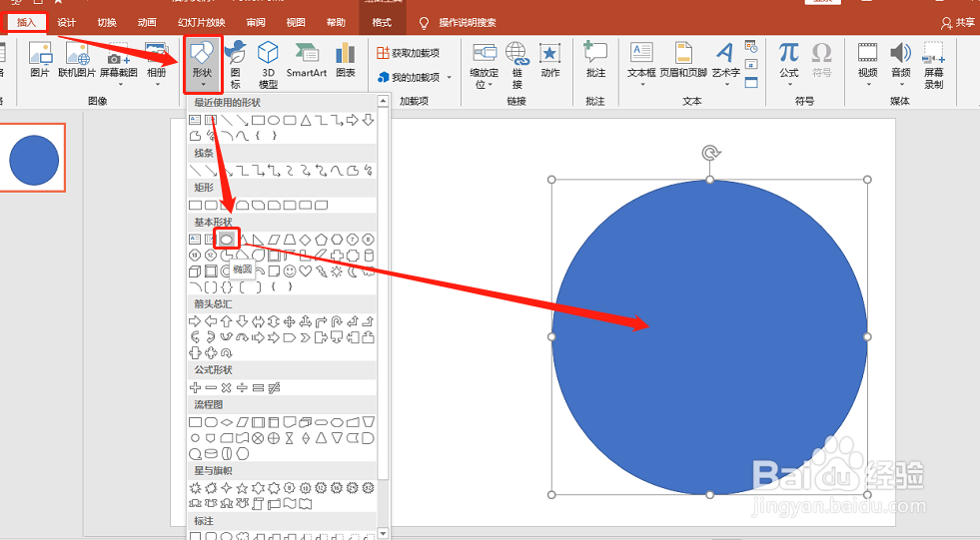Insert a picture with 图片
Viewport: 980px width, 540px height.
pyautogui.click(x=40, y=60)
